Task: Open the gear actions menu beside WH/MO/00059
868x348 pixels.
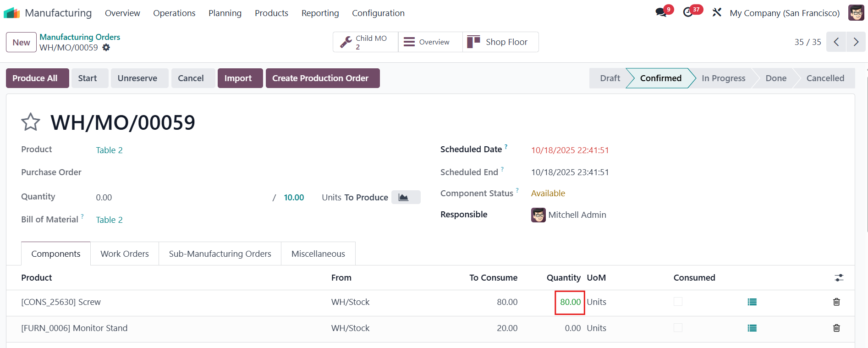Action: coord(106,48)
